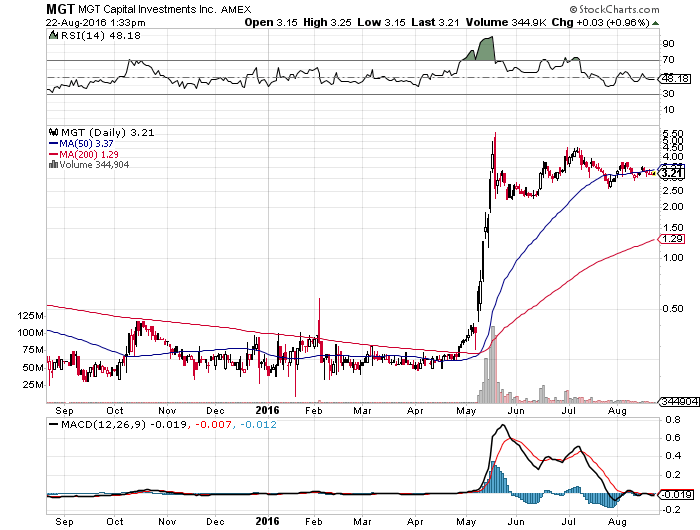This screenshot has width=700, height=530.
Task: Select the red MA(200) line swatch in legend
Action: click(x=54, y=154)
